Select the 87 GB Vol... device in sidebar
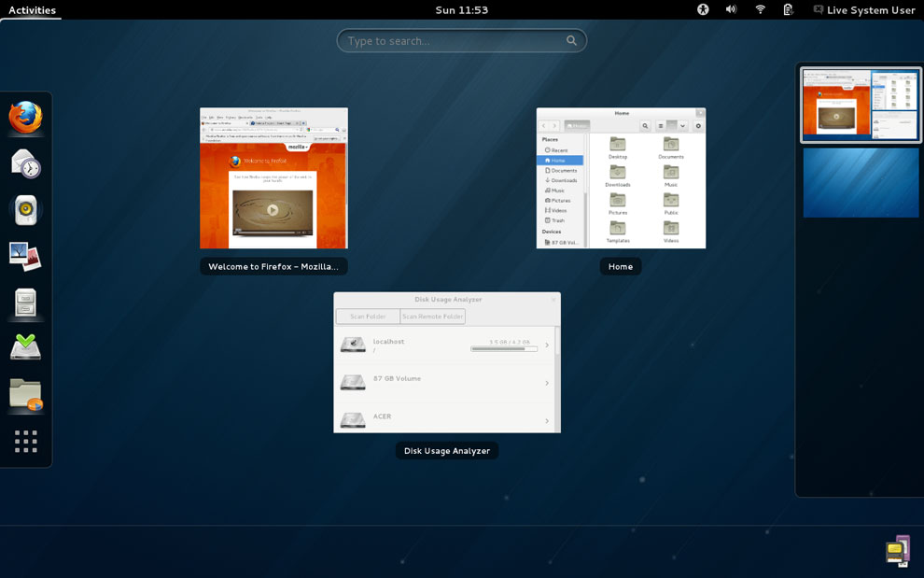The image size is (924, 578). (x=560, y=243)
